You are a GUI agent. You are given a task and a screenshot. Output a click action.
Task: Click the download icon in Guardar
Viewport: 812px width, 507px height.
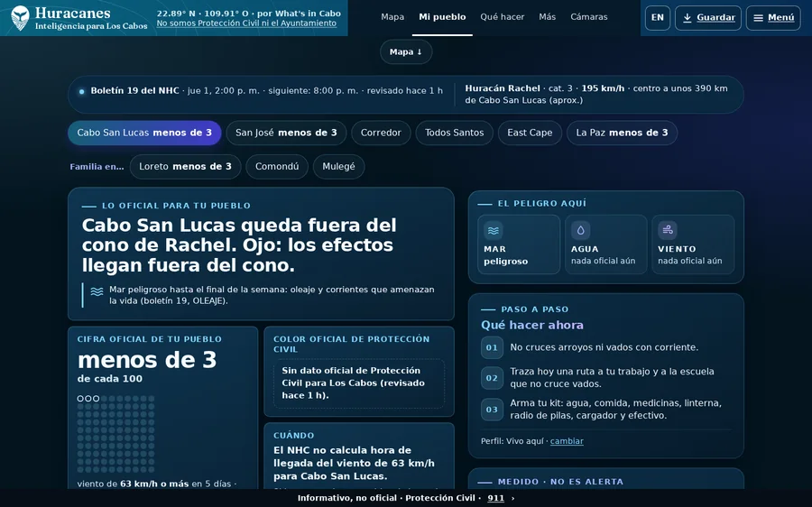(x=687, y=18)
